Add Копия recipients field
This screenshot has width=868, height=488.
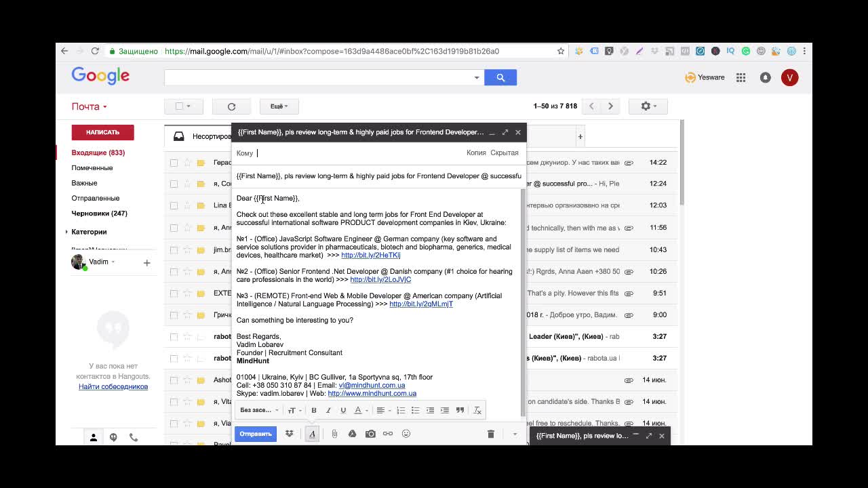pos(476,152)
